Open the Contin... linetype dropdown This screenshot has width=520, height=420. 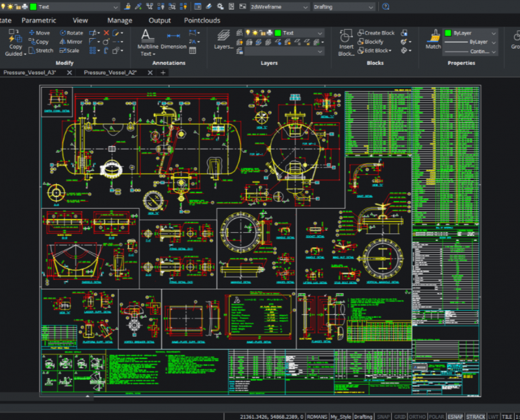tap(470, 51)
